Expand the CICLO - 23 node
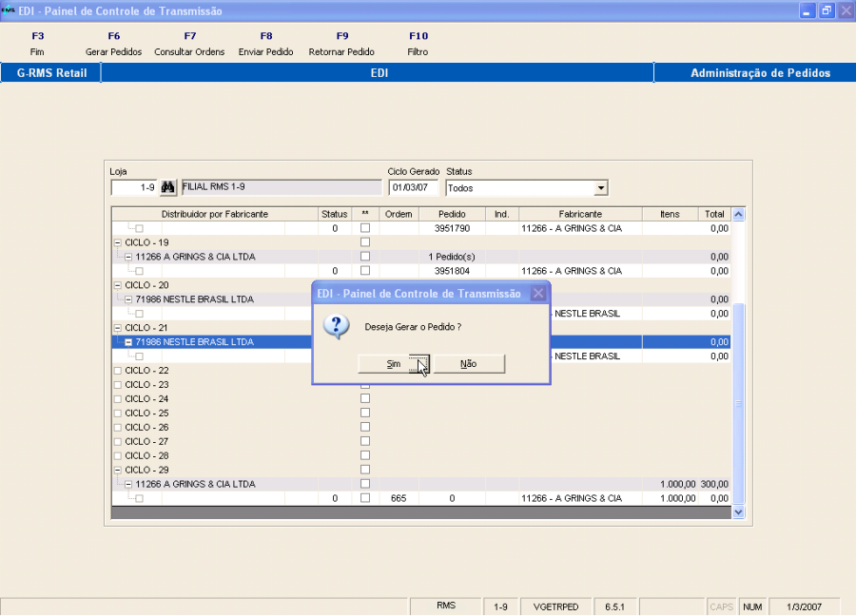Image resolution: width=856 pixels, height=616 pixels. pyautogui.click(x=117, y=385)
